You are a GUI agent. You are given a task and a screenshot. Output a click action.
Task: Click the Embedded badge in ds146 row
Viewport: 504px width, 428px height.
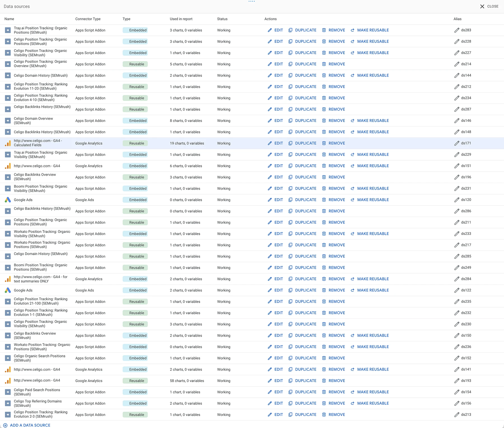pyautogui.click(x=135, y=121)
